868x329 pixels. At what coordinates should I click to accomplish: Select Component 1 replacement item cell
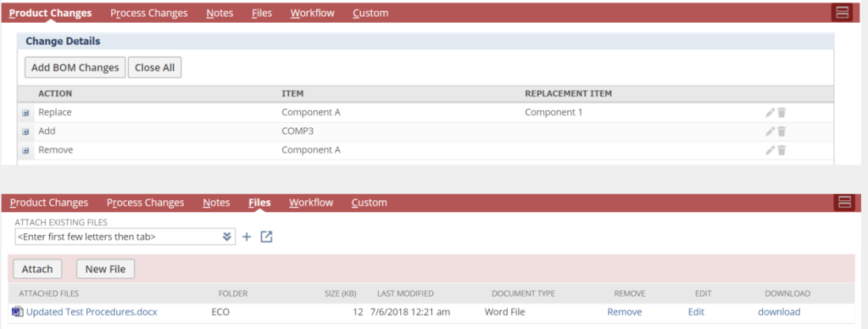tap(554, 113)
